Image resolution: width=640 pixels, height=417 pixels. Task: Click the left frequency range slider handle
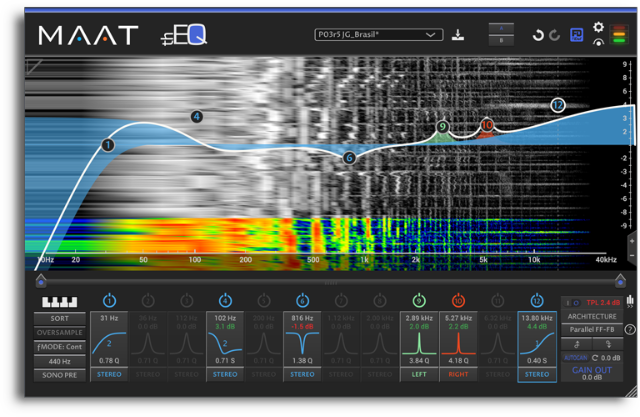tap(41, 280)
